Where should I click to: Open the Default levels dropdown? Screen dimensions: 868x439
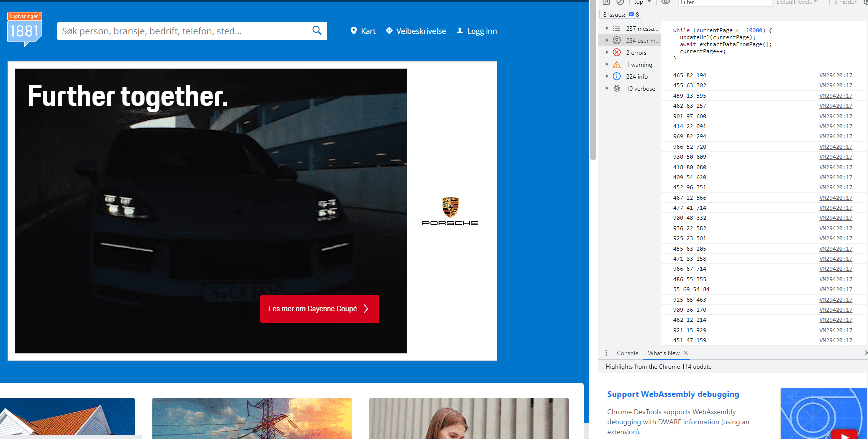click(x=796, y=2)
